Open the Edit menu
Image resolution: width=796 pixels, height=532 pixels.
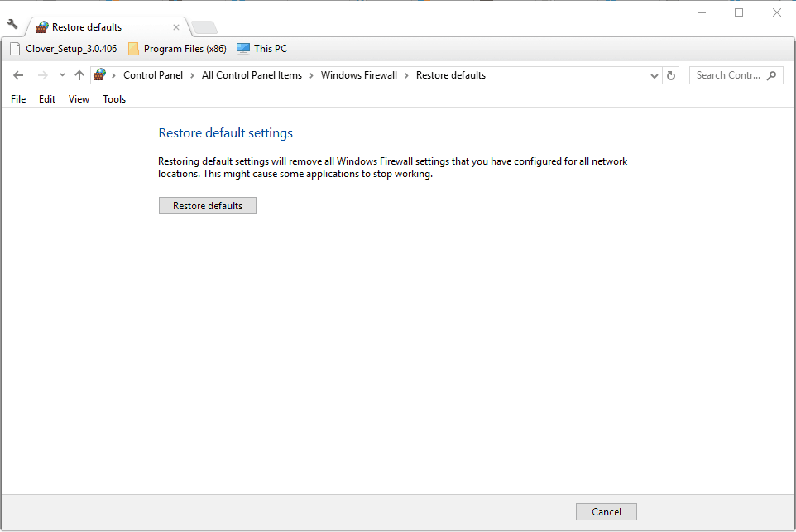tap(47, 99)
